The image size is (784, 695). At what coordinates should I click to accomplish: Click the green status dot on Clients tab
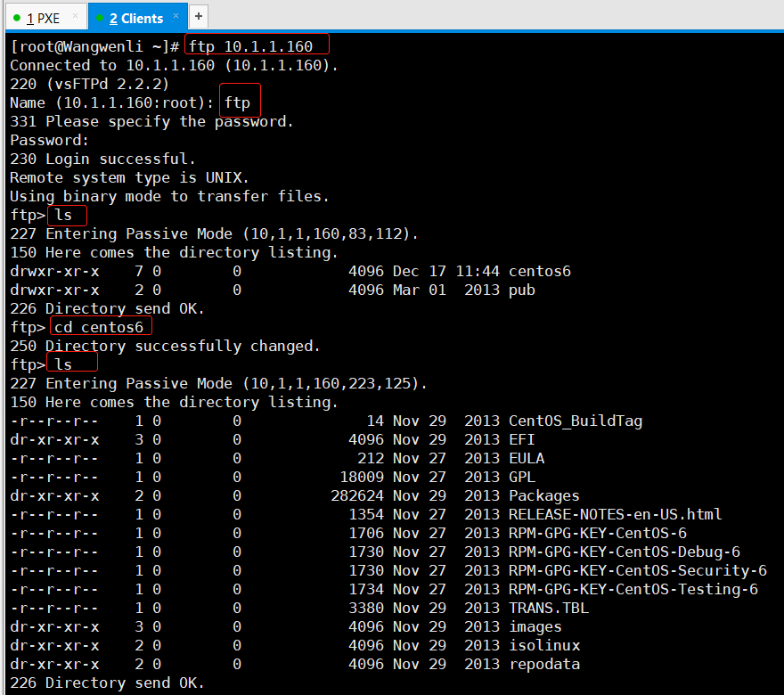100,19
